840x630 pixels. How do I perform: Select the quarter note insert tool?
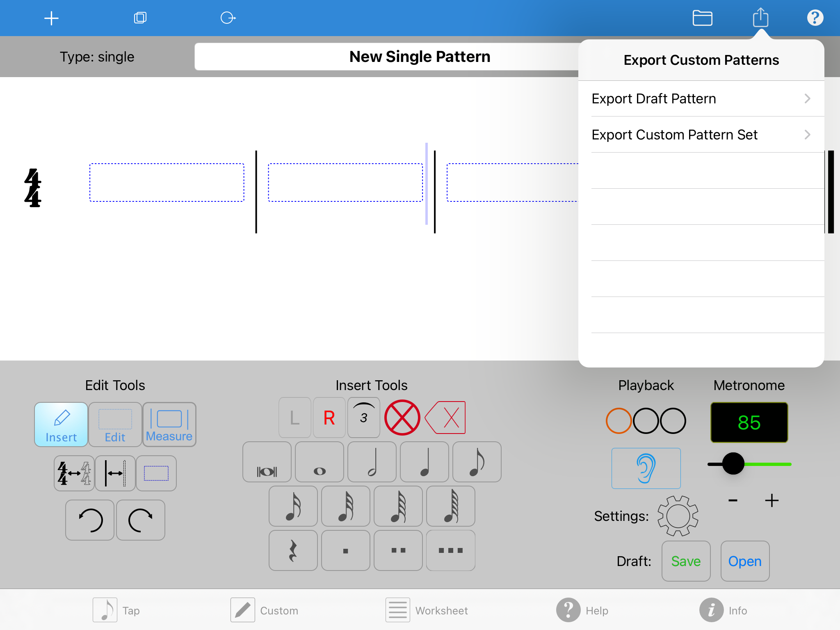[x=424, y=462]
